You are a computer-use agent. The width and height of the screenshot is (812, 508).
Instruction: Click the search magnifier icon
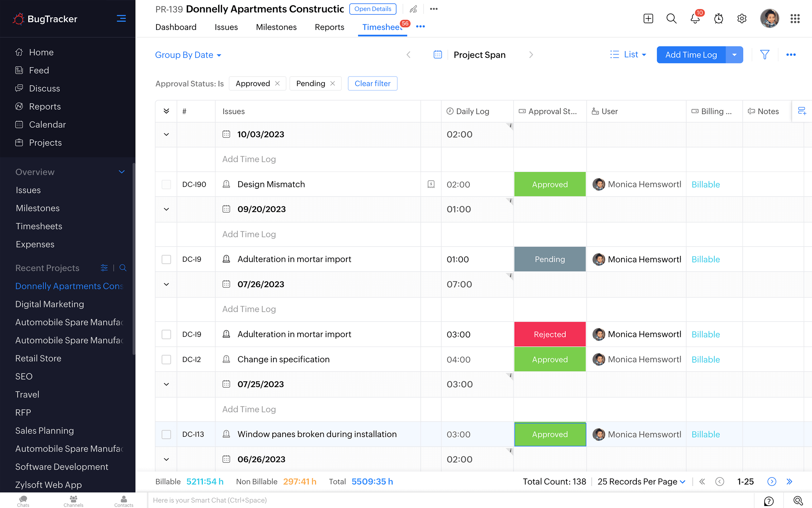pyautogui.click(x=671, y=19)
